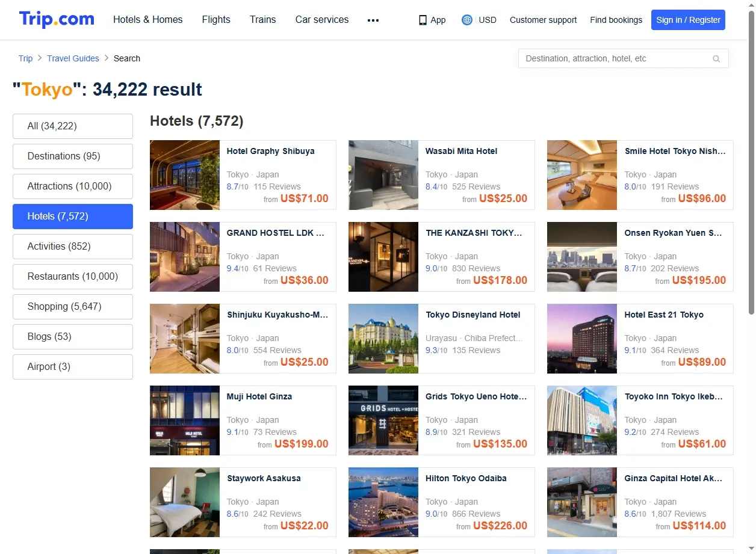
Task: Click Staywork Asakusa title
Action: [264, 478]
